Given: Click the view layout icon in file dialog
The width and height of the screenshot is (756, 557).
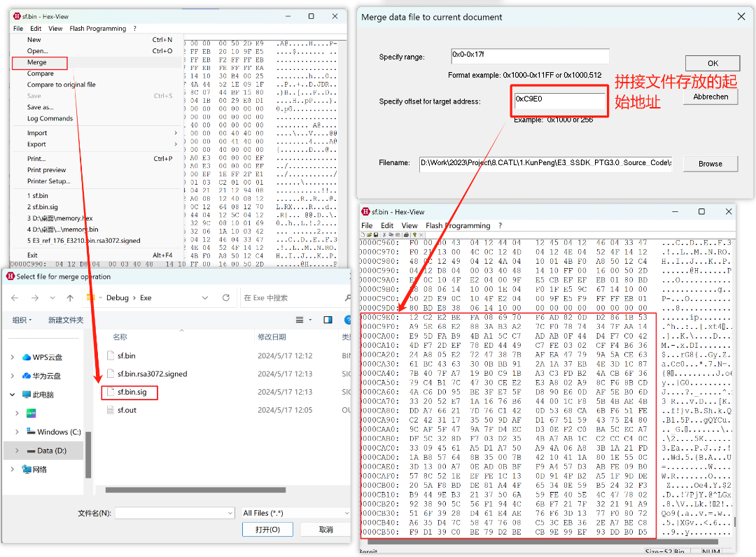Looking at the screenshot, I should (300, 320).
